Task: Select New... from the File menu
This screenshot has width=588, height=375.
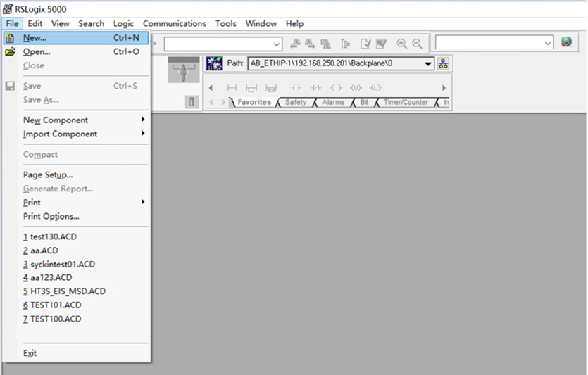Action: [35, 37]
